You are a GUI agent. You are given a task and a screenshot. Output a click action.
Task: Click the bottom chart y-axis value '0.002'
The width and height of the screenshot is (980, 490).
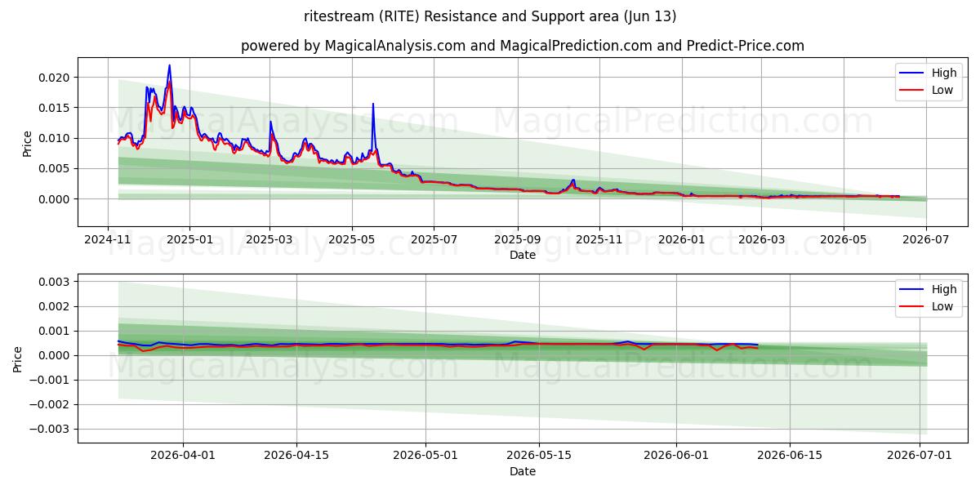pos(56,306)
